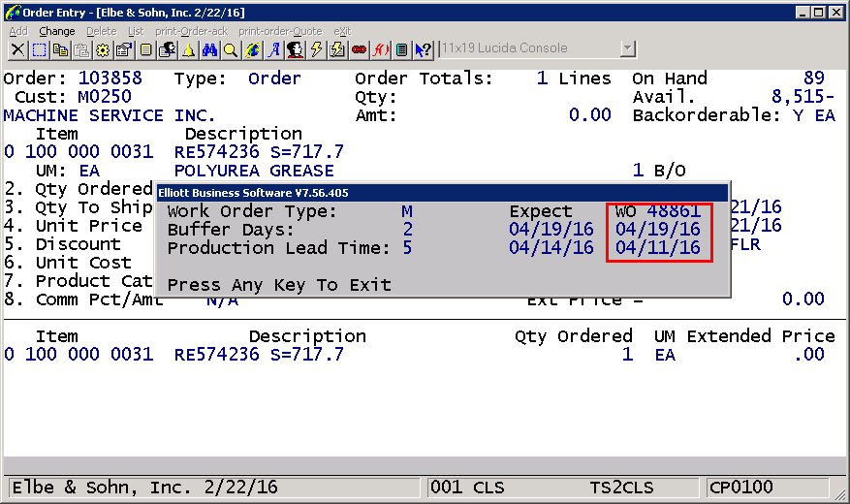850x504 pixels.
Task: Click the Extended Price value .00
Action: pyautogui.click(x=809, y=354)
